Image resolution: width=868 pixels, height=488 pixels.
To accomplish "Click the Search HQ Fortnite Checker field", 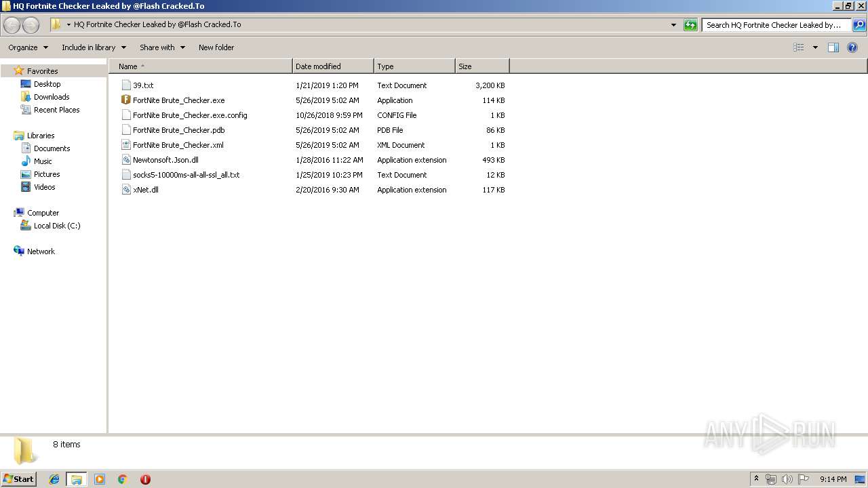I will pyautogui.click(x=776, y=25).
